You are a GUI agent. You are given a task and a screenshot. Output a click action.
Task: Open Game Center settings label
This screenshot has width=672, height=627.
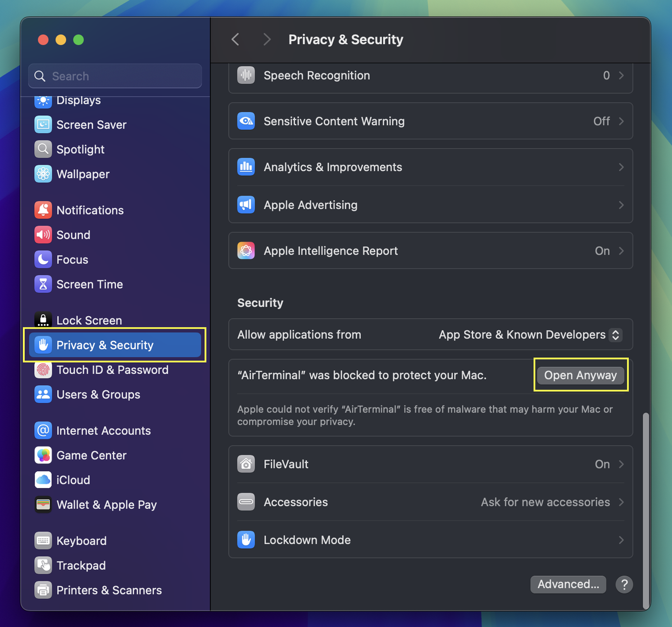pos(91,455)
